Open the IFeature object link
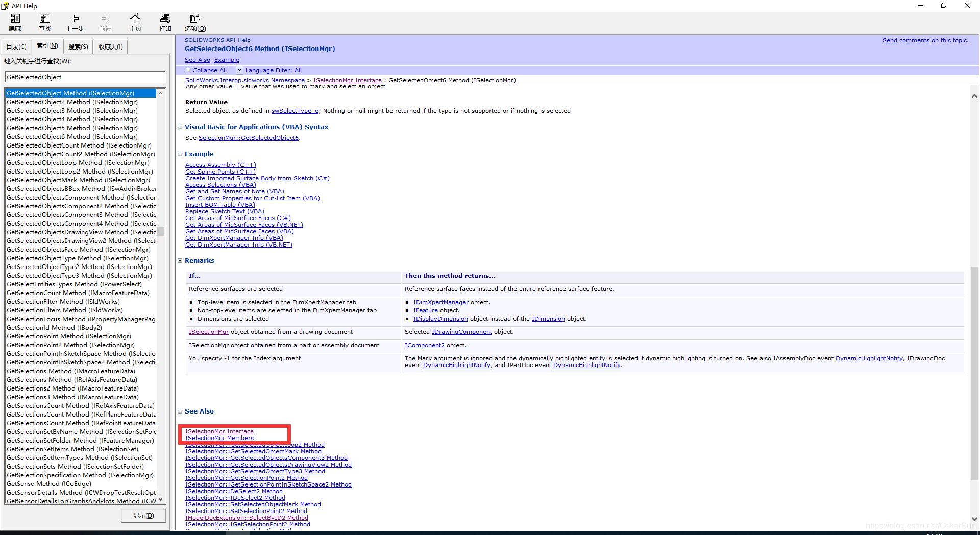 pyautogui.click(x=425, y=310)
